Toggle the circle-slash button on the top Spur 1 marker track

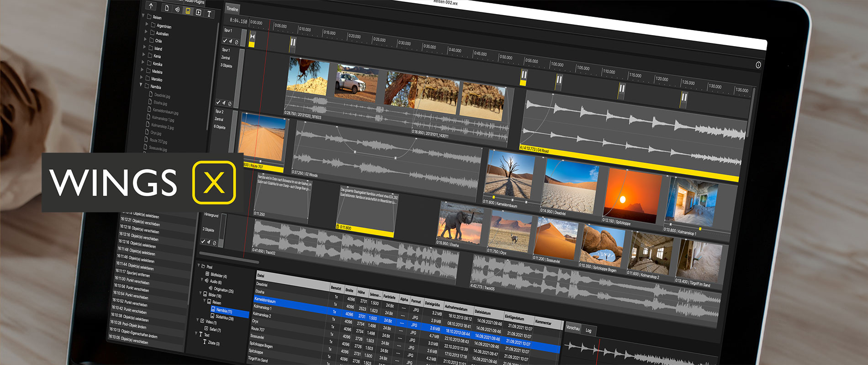(x=237, y=42)
